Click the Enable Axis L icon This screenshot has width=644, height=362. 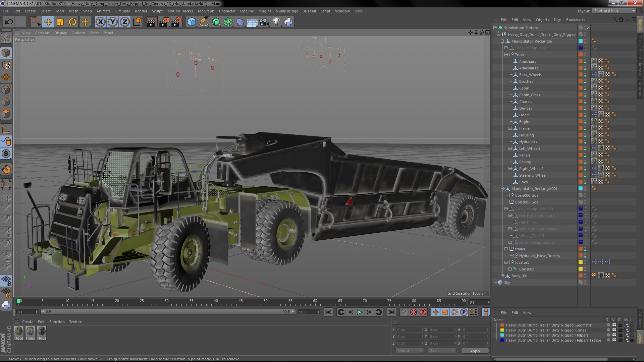(6, 129)
